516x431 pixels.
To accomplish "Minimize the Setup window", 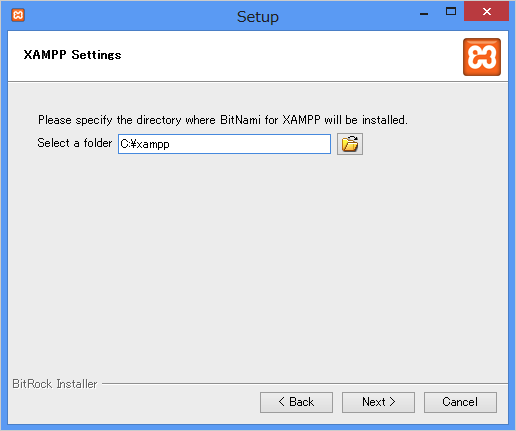I will pyautogui.click(x=424, y=13).
